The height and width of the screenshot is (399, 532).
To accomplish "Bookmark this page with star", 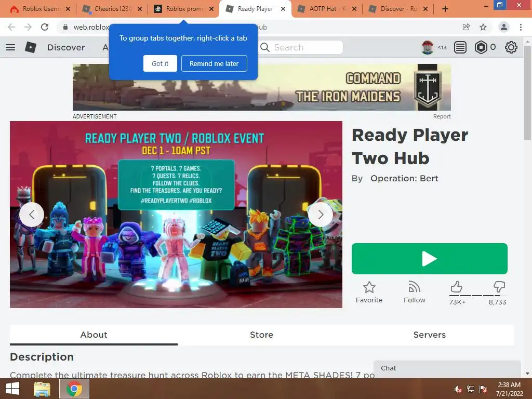I will (483, 27).
